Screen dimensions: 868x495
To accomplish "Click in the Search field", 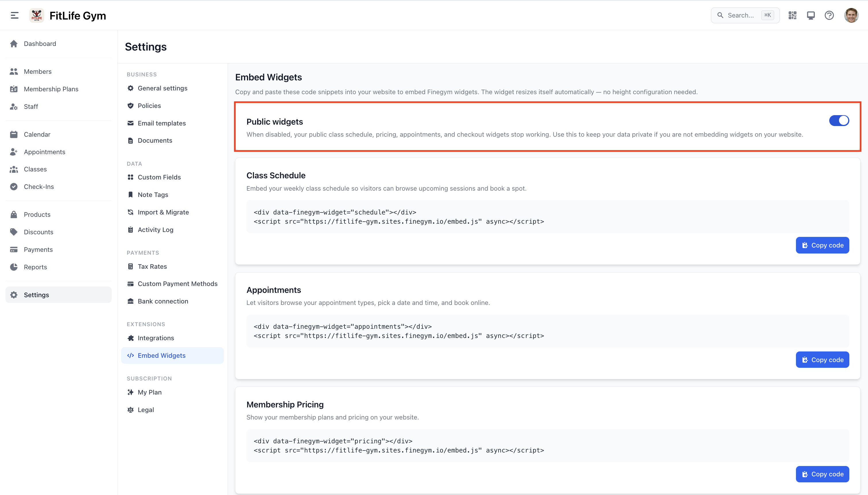I will pos(745,15).
